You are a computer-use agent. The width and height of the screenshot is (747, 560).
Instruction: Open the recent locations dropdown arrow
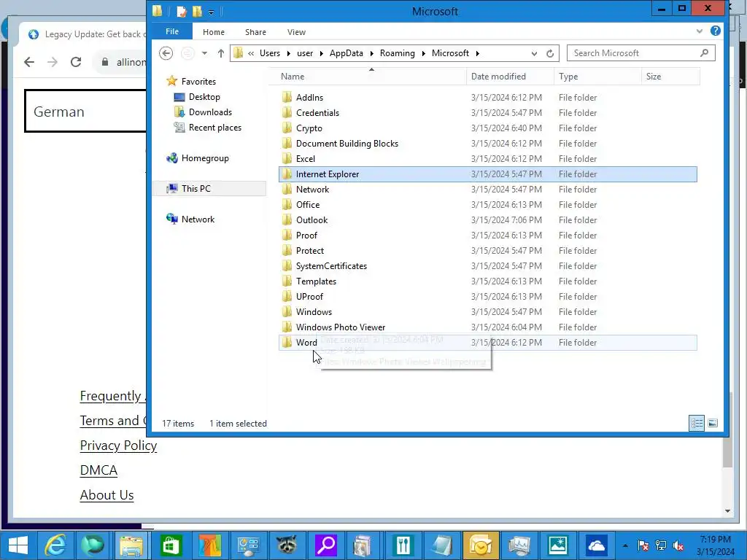[204, 53]
